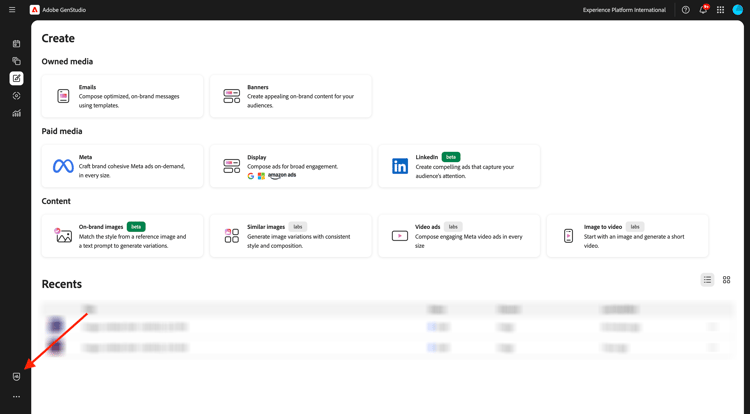Open the hamburger navigation menu
This screenshot has height=414, width=750.
pos(12,10)
